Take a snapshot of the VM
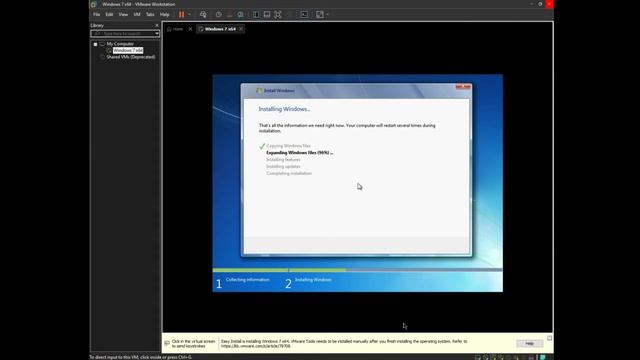The width and height of the screenshot is (640, 360). 219,14
